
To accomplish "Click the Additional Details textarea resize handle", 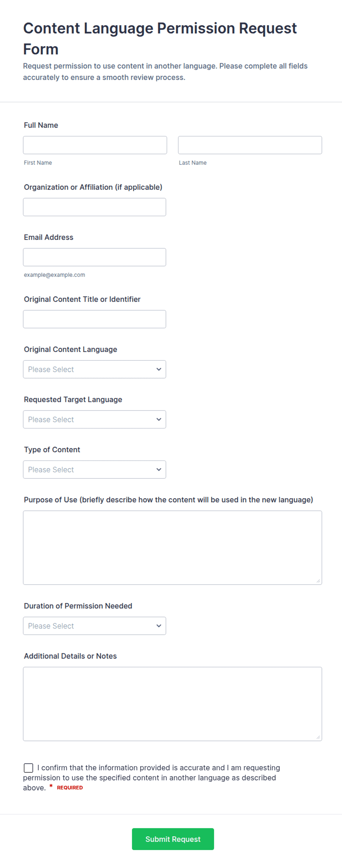I will (x=318, y=737).
